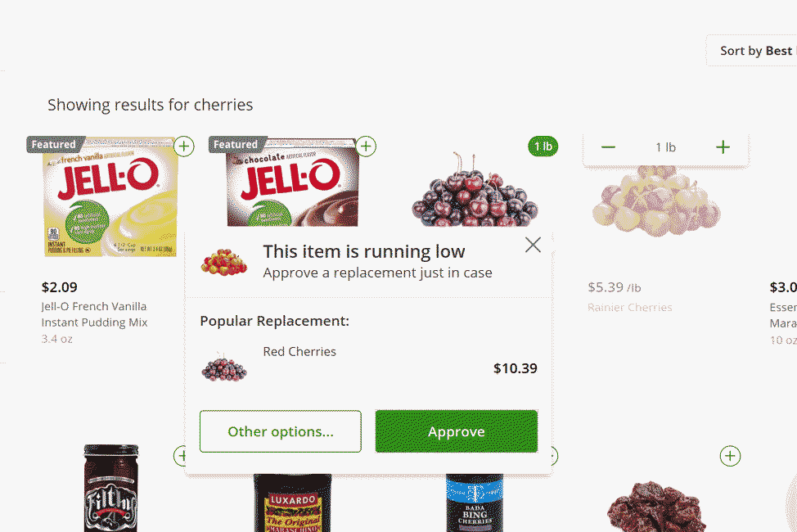Viewport: 797px width, 532px height.
Task: Add Jell-O French Vanilla pudding to cart
Action: click(185, 147)
